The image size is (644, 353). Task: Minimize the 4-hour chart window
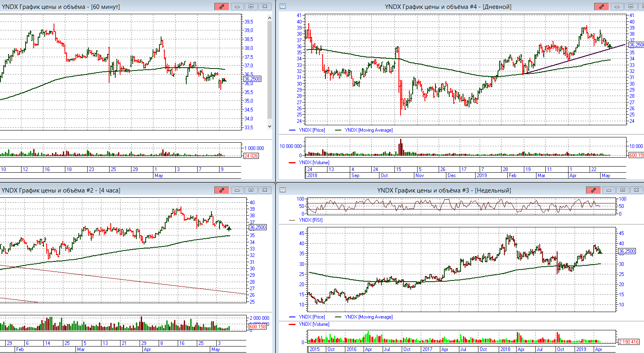click(237, 190)
